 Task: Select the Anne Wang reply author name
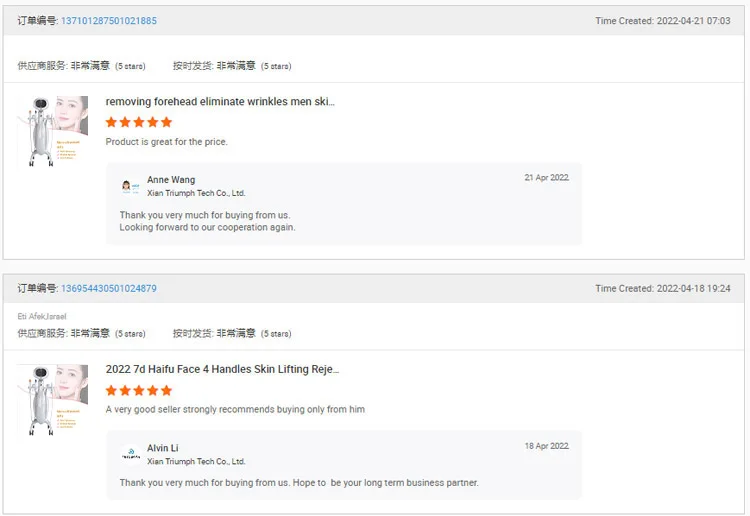(171, 180)
